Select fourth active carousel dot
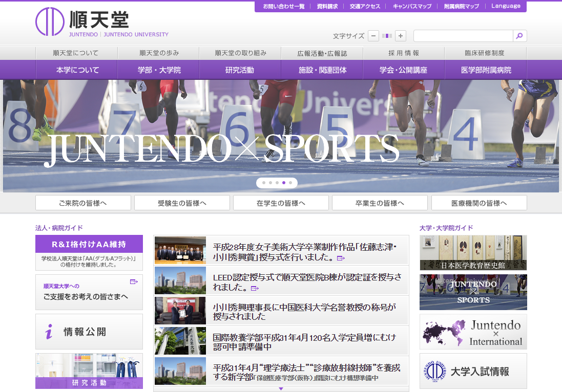This screenshot has width=562, height=392. pos(283,183)
